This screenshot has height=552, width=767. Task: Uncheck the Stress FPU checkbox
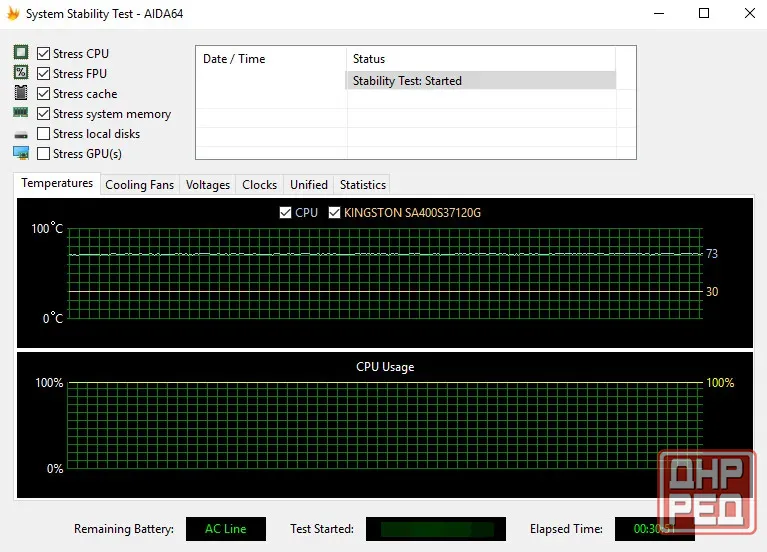(44, 73)
